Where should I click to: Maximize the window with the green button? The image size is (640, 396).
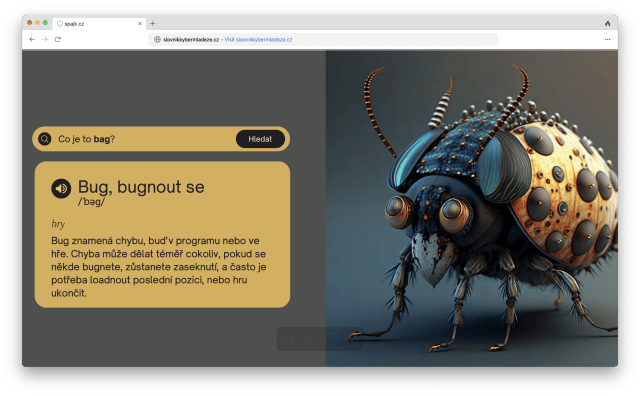click(x=45, y=23)
